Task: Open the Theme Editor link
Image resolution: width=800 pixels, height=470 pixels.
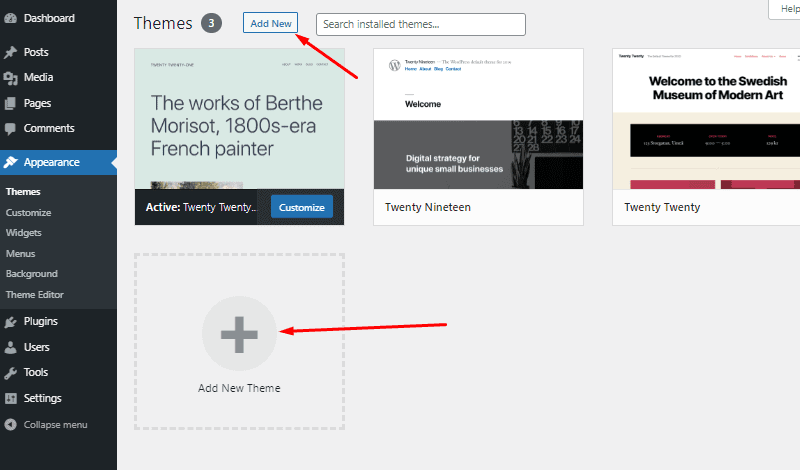Action: tap(35, 295)
